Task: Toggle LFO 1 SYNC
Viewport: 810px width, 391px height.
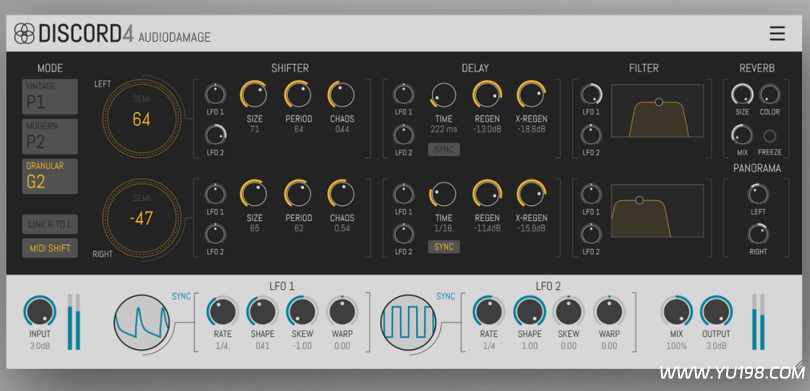Action: (181, 296)
